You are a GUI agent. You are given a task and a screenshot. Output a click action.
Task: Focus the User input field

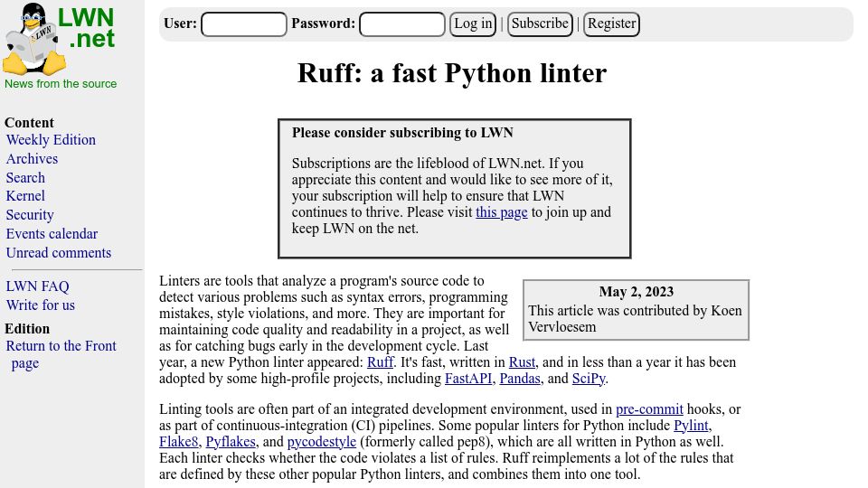(x=244, y=24)
